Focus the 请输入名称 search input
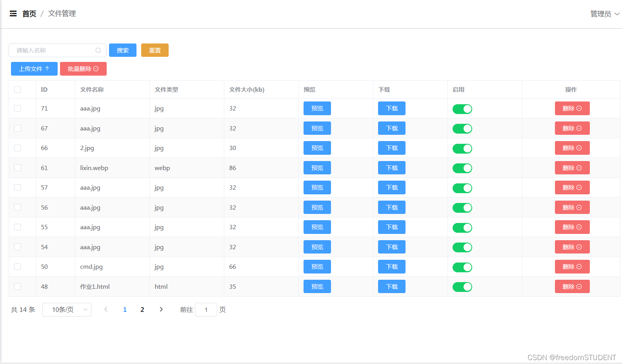 pyautogui.click(x=58, y=50)
